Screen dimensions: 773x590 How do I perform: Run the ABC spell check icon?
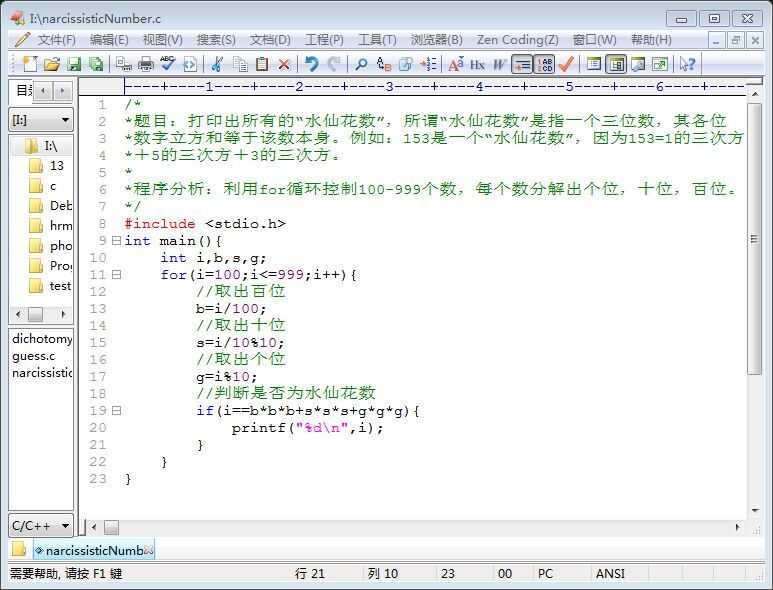168,64
